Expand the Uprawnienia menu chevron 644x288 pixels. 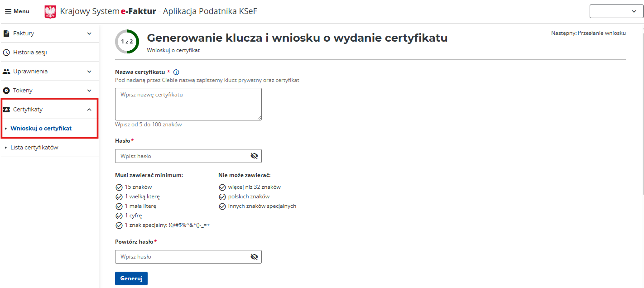89,72
